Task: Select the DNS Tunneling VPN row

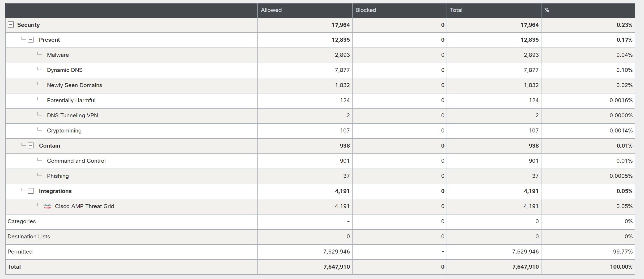Action: tap(73, 115)
